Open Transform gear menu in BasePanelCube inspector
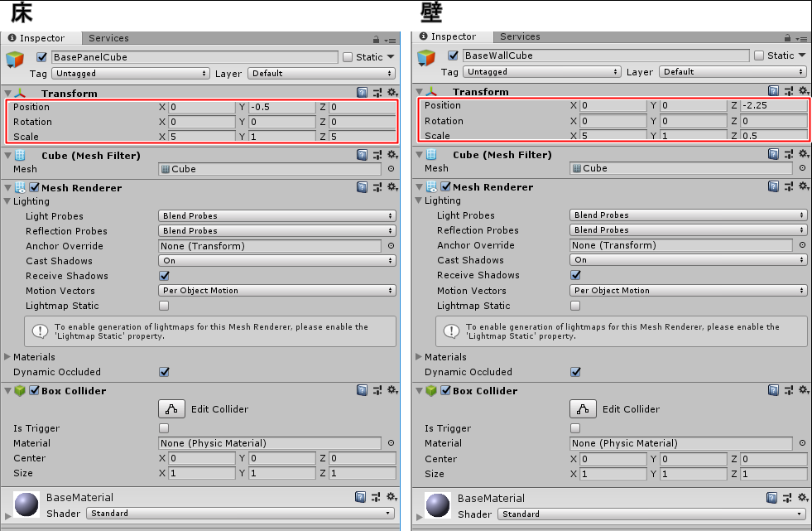Viewport: 812px width, 531px height. [x=392, y=92]
